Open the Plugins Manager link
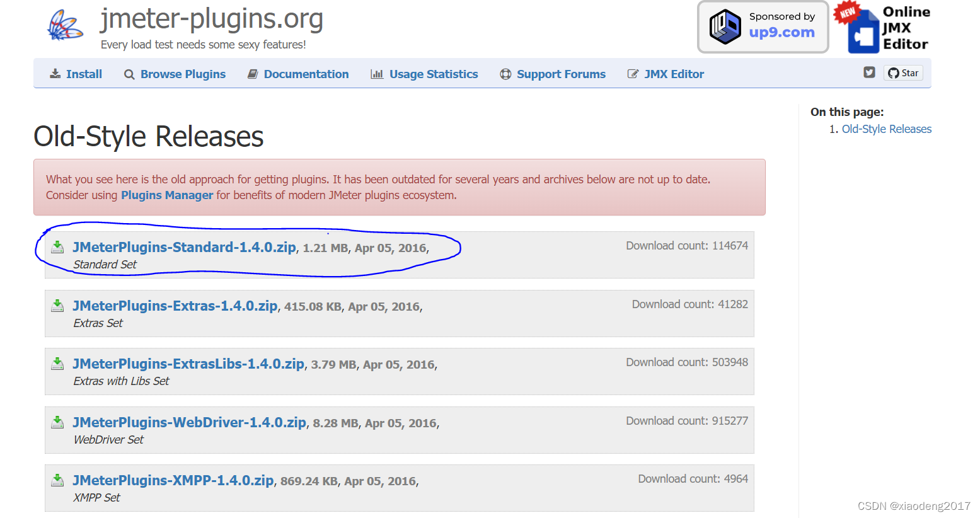 click(x=167, y=195)
